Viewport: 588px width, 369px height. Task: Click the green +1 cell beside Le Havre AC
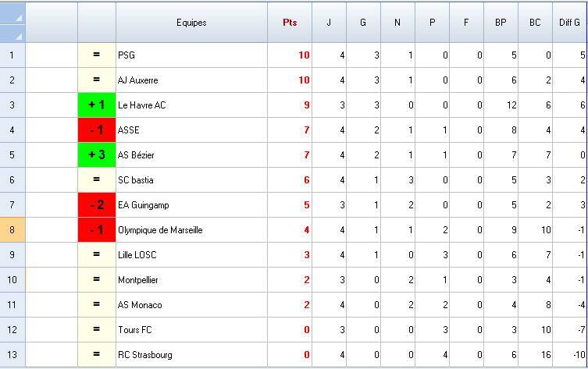coord(97,105)
